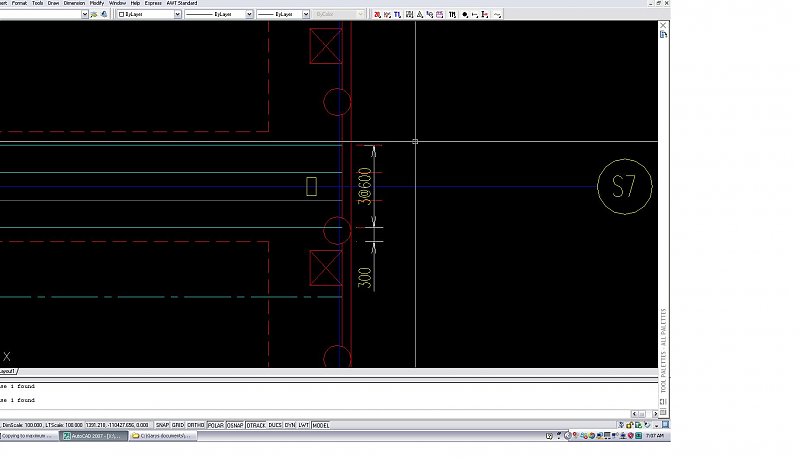
Task: Click the dimension arrow toolbar icon
Action: 474,15
